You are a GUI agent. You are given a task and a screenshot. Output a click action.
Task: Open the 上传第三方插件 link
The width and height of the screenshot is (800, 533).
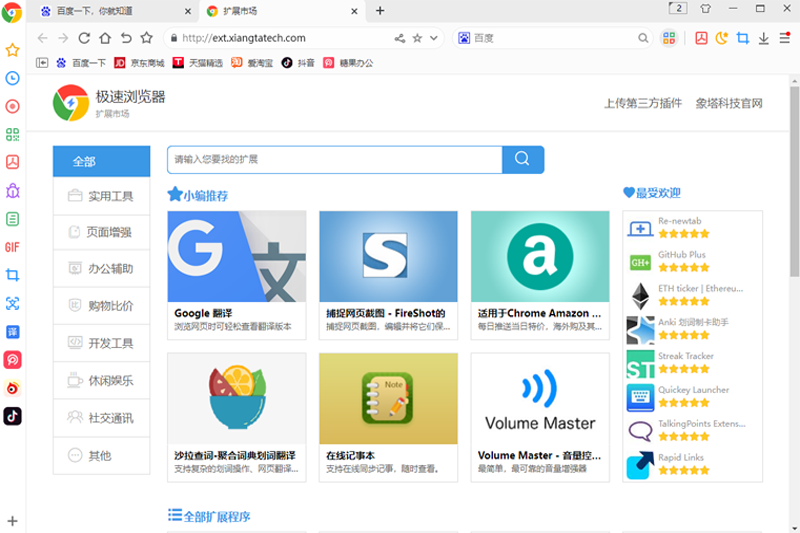point(642,103)
